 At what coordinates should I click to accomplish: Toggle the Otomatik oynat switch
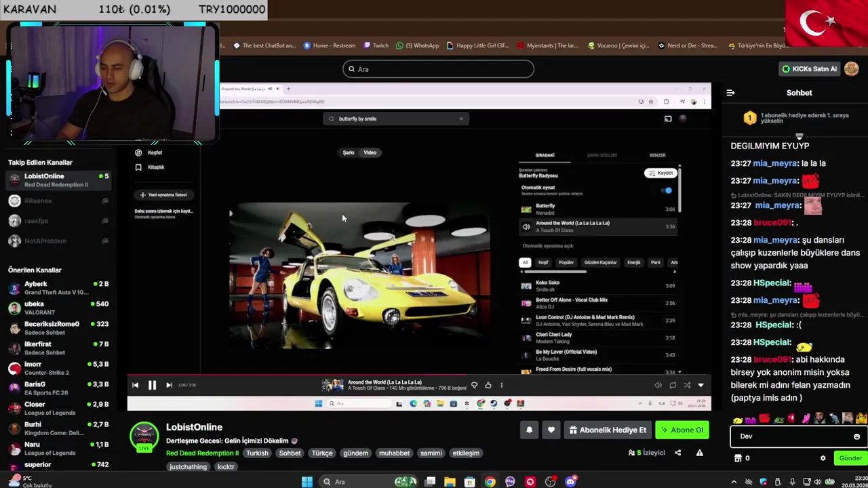pyautogui.click(x=667, y=190)
